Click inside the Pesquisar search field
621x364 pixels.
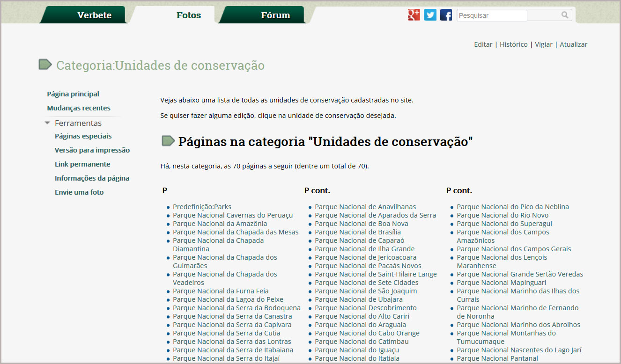492,15
